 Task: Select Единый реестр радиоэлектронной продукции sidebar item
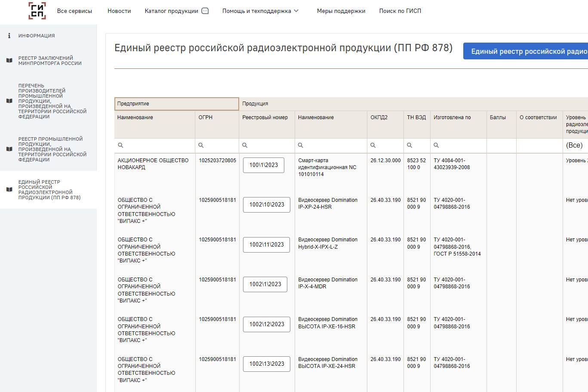point(49,190)
